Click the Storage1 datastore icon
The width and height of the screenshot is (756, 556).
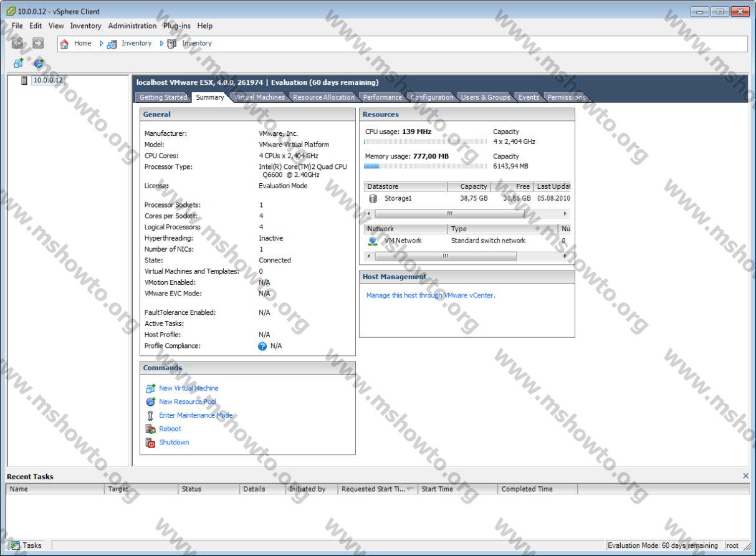point(373,198)
